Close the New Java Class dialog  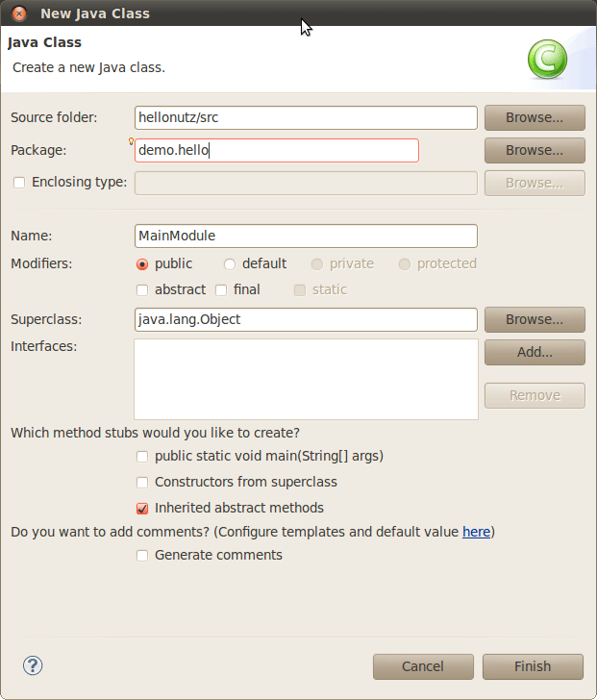[x=19, y=13]
